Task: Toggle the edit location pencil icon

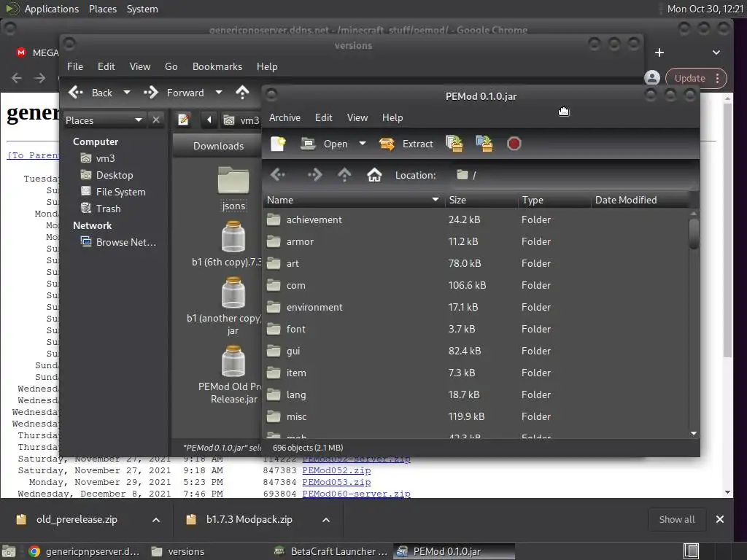Action: (183, 120)
